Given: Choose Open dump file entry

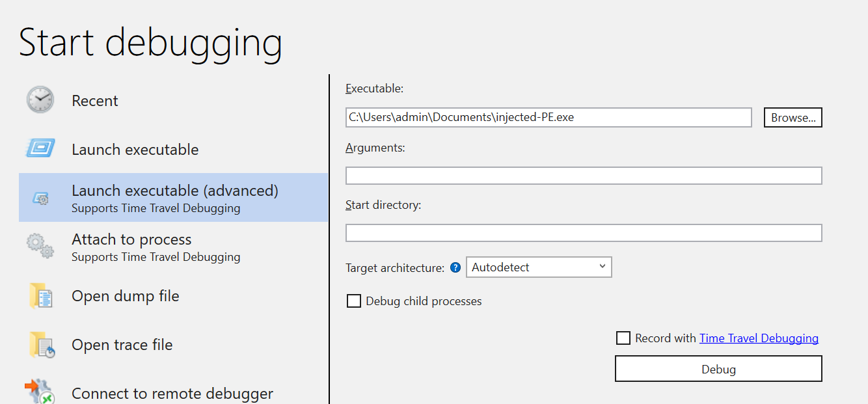Looking at the screenshot, I should pos(125,296).
